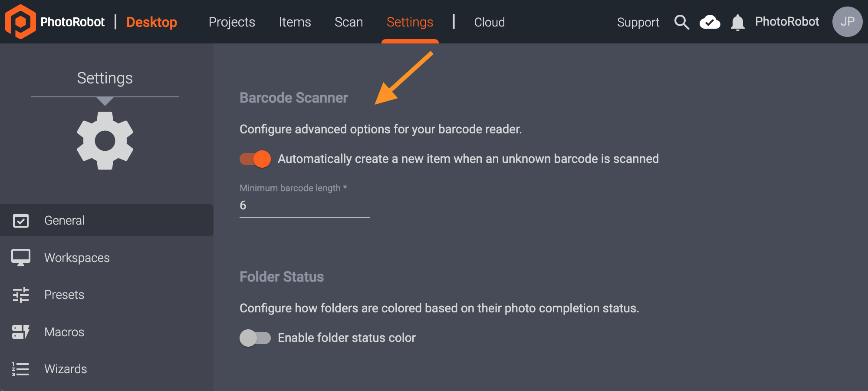Viewport: 868px width, 391px height.
Task: Select General in the settings sidebar
Action: [64, 220]
